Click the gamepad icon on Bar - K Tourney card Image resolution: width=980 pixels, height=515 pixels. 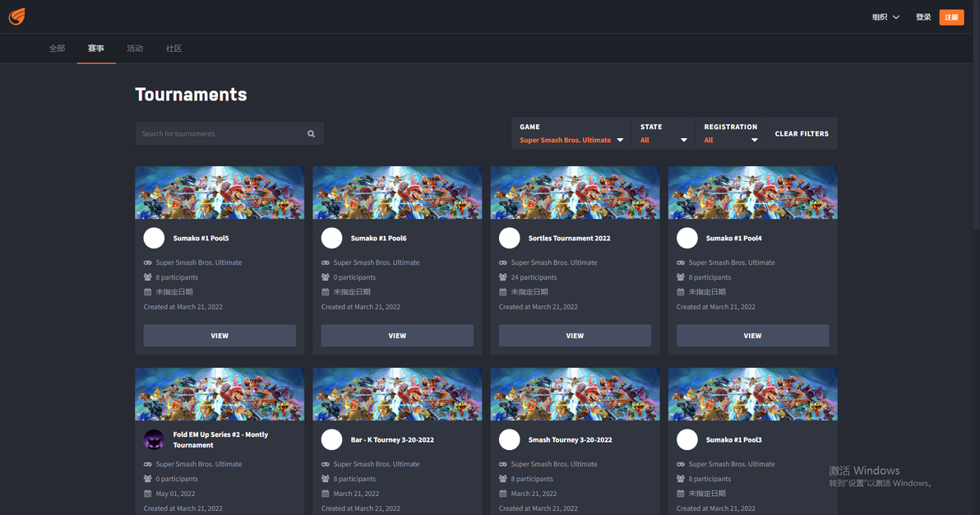click(x=325, y=464)
